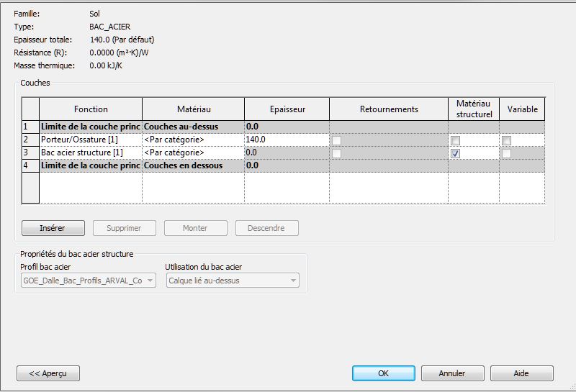Toggle Variable checkbox for Porteur/Ossature row

507,140
